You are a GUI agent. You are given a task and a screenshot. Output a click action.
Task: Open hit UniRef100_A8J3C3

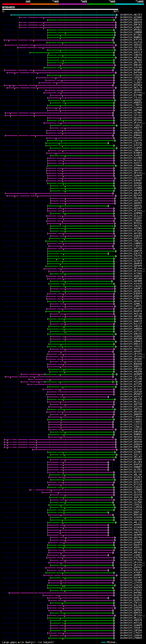[131, 15]
